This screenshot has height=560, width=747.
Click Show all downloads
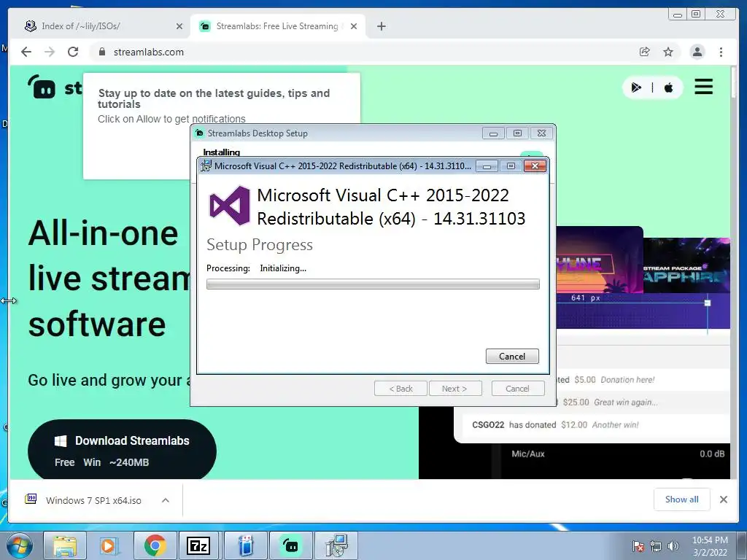point(682,499)
